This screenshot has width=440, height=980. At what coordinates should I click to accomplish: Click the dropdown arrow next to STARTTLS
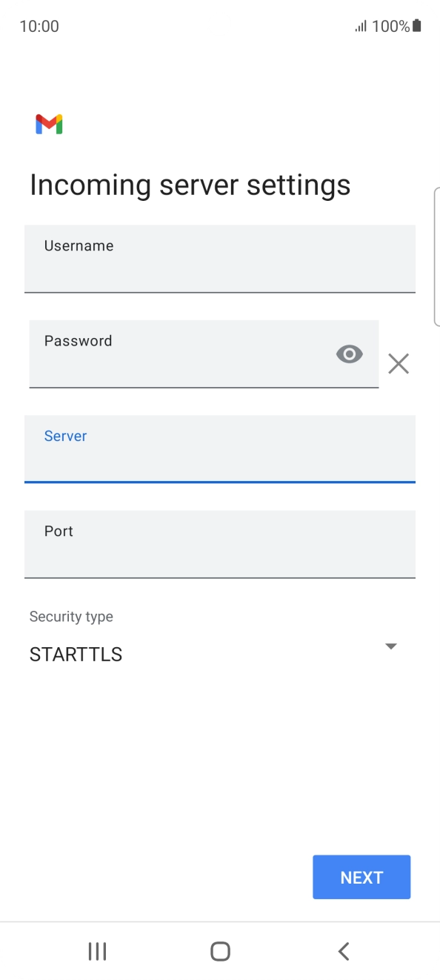[391, 646]
